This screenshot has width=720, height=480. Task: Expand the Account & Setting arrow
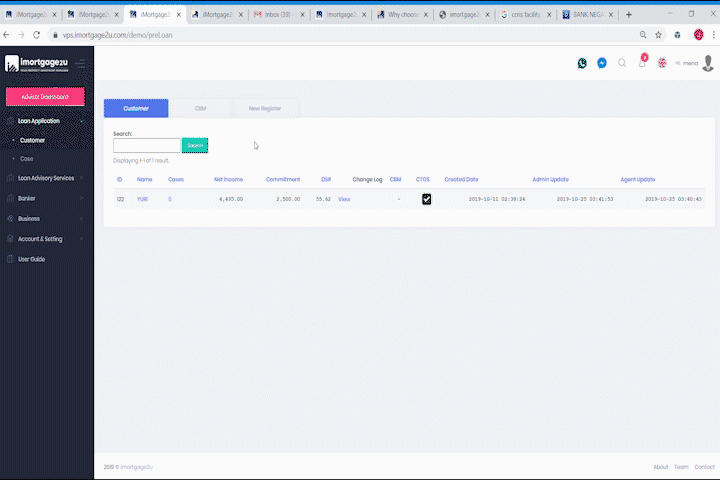(x=82, y=238)
